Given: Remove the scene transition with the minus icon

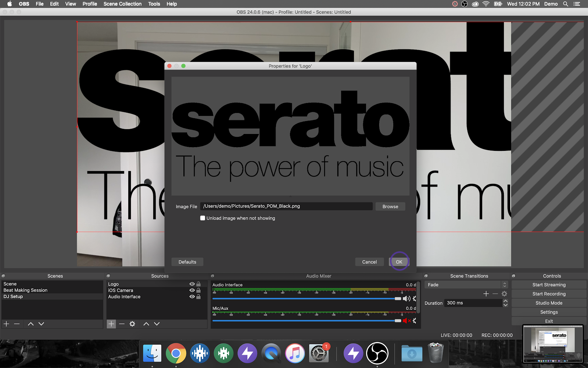Looking at the screenshot, I should (495, 294).
